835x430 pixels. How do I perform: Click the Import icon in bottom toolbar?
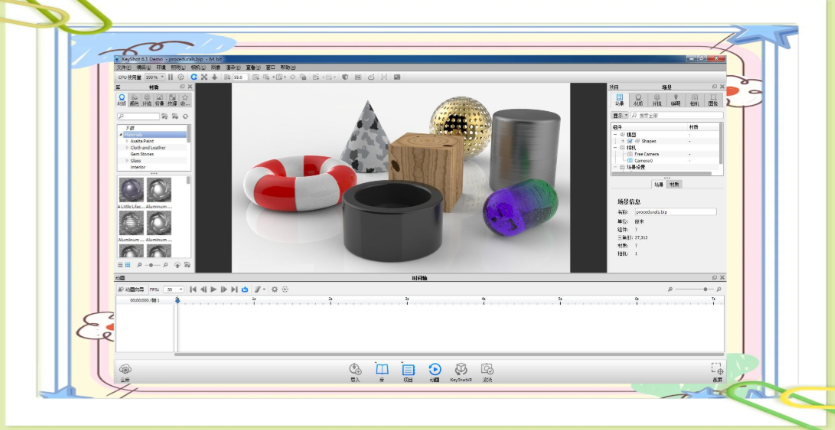[355, 370]
